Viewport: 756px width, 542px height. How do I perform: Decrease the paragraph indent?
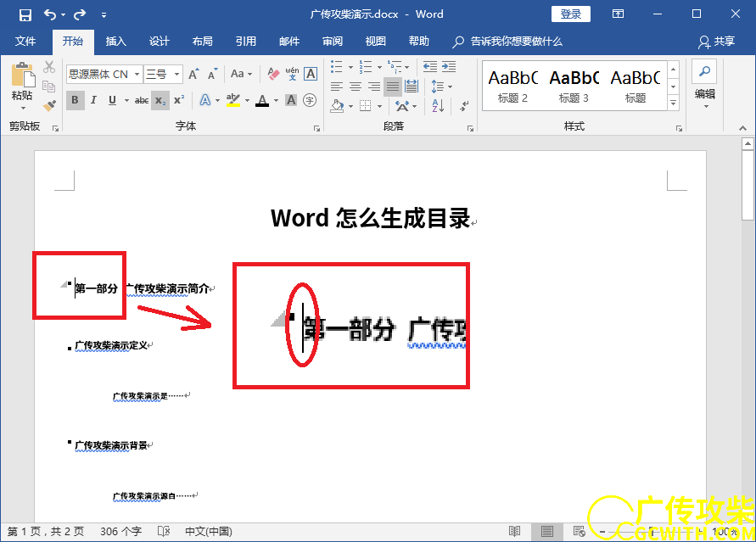[430, 66]
